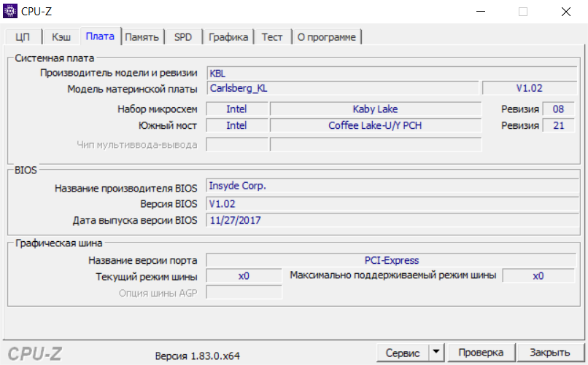Click the KBL manufacturer field
This screenshot has width=588, height=365.
[392, 73]
